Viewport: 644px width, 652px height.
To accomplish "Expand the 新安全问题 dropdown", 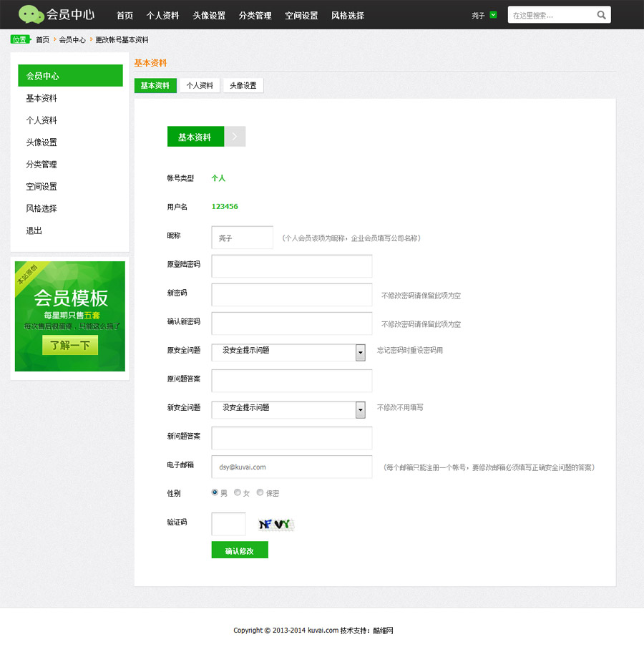I will pyautogui.click(x=360, y=409).
